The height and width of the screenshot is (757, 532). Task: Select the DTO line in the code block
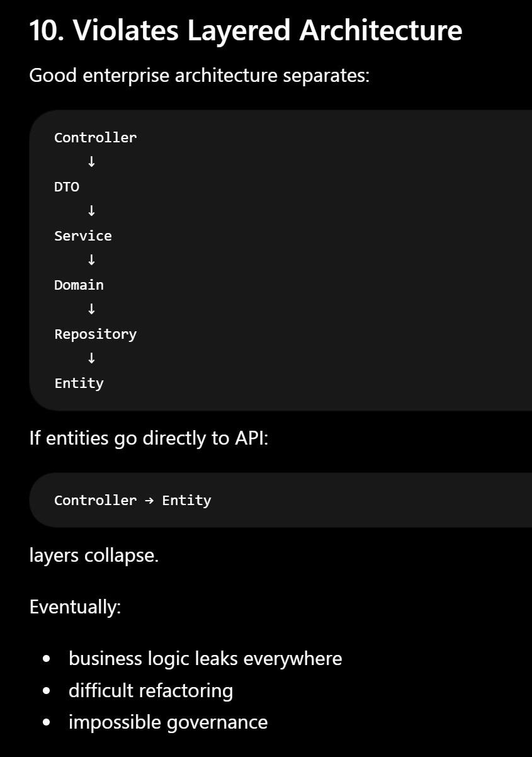click(x=67, y=186)
